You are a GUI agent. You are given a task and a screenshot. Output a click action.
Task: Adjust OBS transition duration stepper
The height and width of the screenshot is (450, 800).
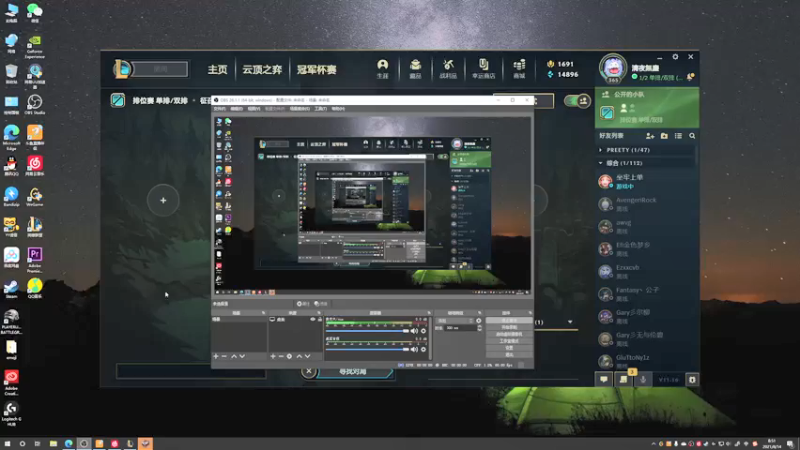(480, 328)
